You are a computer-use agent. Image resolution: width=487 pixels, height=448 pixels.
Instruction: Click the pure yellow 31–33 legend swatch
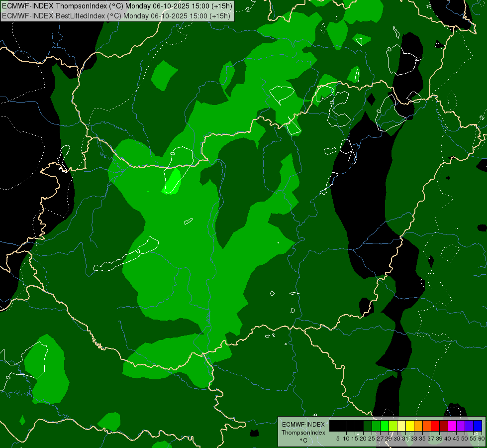pos(410,426)
